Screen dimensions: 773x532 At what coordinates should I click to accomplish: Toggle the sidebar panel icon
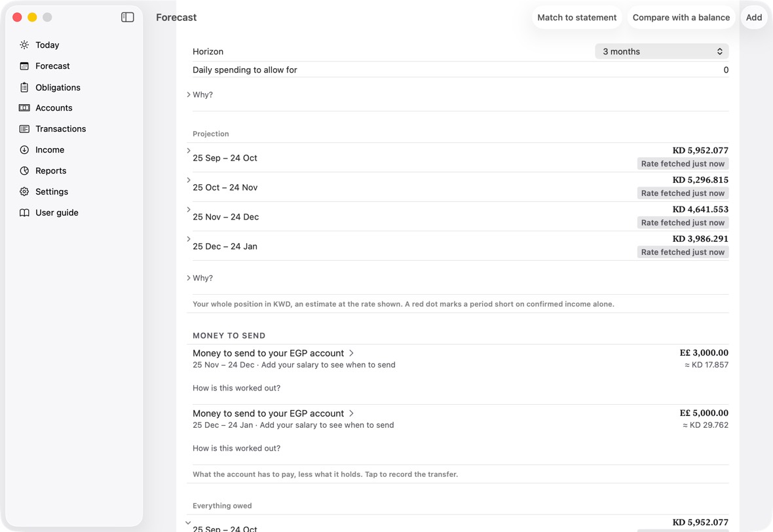tap(127, 17)
